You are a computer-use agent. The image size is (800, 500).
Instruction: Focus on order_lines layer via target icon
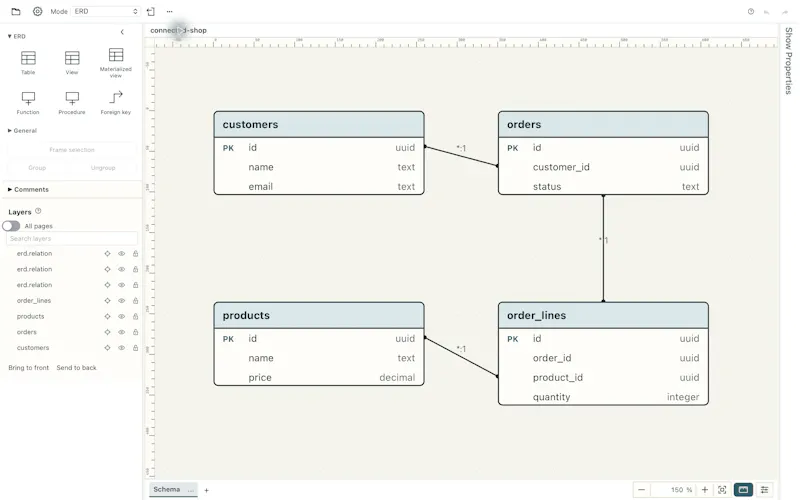(x=107, y=301)
